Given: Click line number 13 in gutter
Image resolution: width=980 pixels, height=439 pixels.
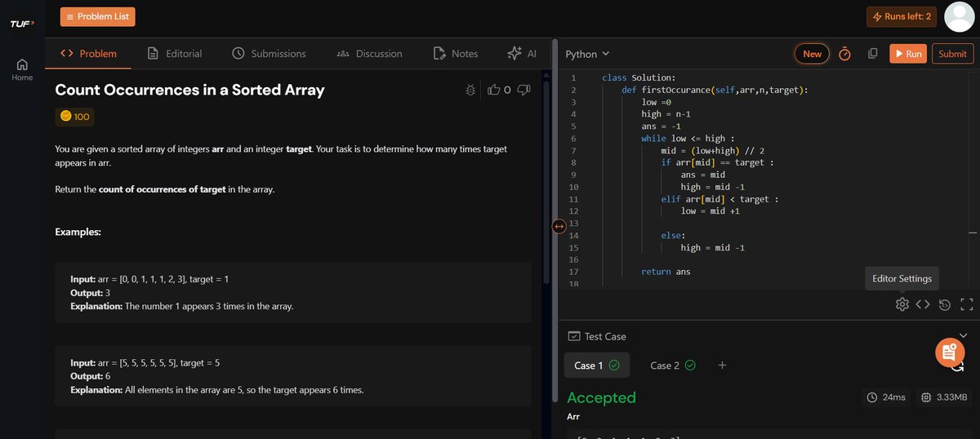Looking at the screenshot, I should pos(572,224).
